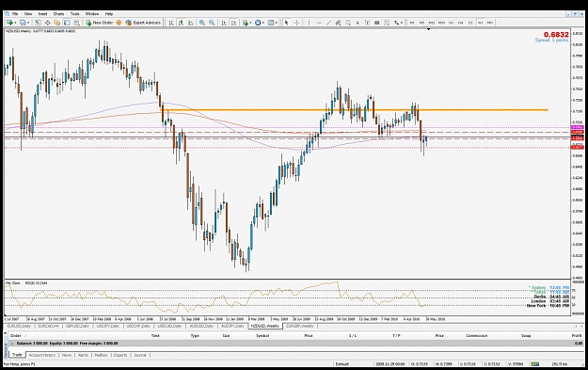The image size is (588, 370).
Task: Open the profiles icon in toolbar
Action: (23, 23)
